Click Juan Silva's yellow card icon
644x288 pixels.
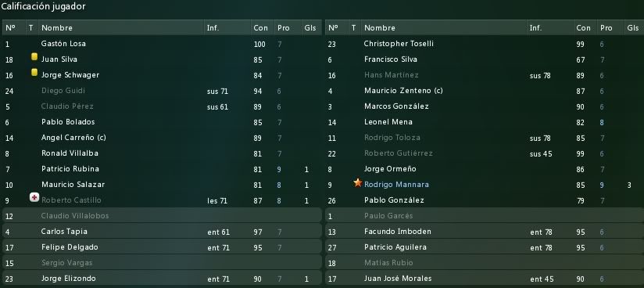pos(34,57)
